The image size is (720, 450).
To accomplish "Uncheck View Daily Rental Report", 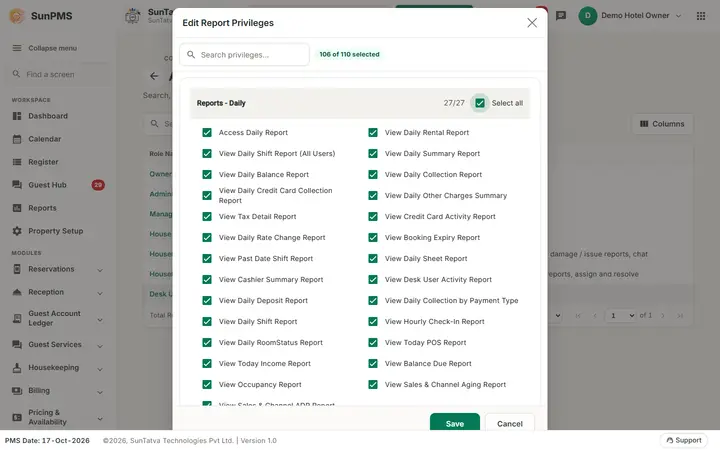I will coord(373,133).
